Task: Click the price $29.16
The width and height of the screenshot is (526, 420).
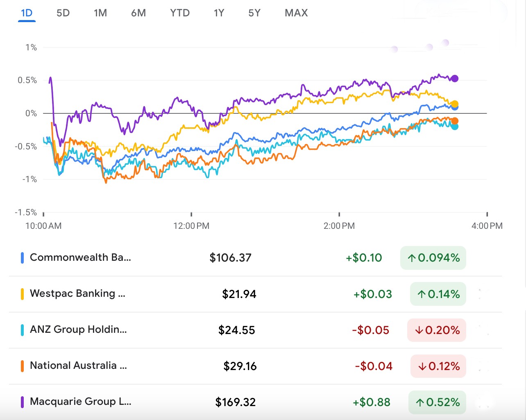Action: pyautogui.click(x=240, y=366)
